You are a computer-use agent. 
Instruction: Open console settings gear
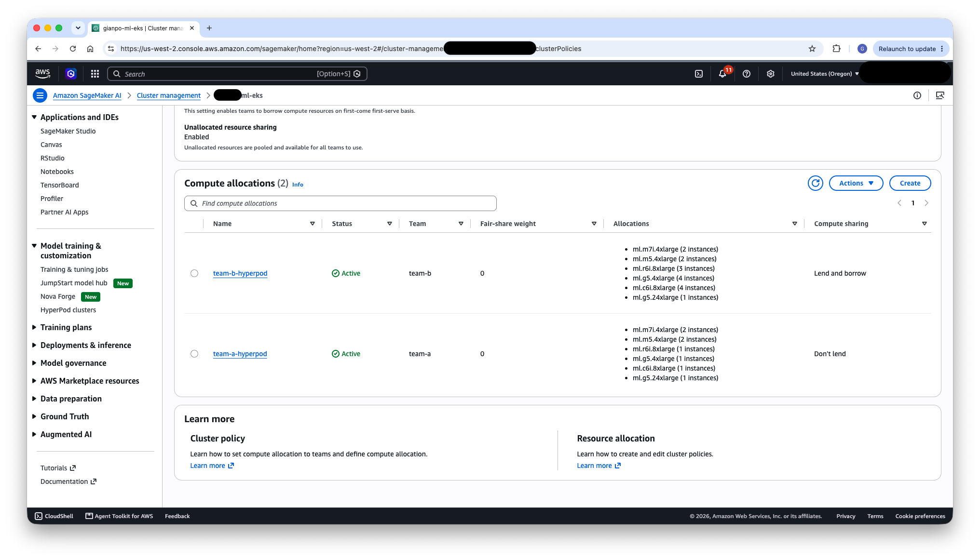coord(771,74)
